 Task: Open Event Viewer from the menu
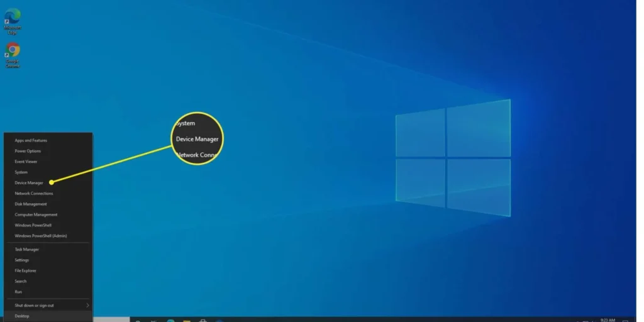pos(48,162)
